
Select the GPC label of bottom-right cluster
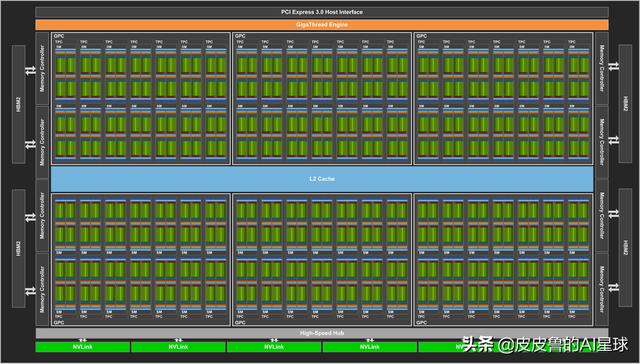[x=422, y=322]
